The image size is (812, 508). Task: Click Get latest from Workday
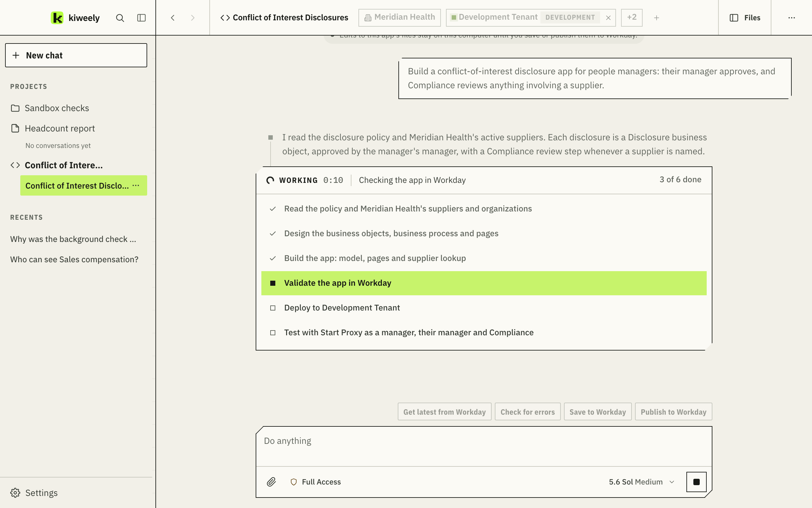point(445,411)
